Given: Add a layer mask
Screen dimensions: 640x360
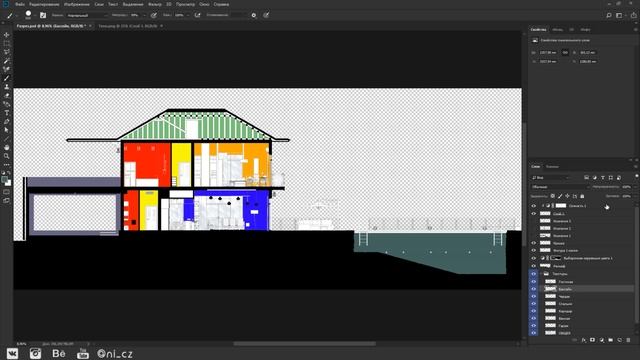Looking at the screenshot, I should point(593,340).
